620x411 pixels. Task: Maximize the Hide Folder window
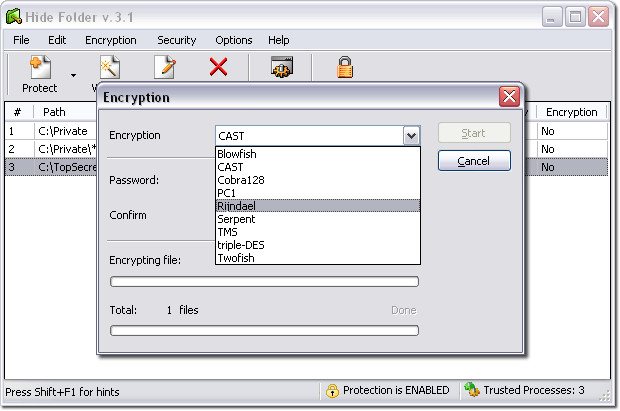pyautogui.click(x=575, y=17)
